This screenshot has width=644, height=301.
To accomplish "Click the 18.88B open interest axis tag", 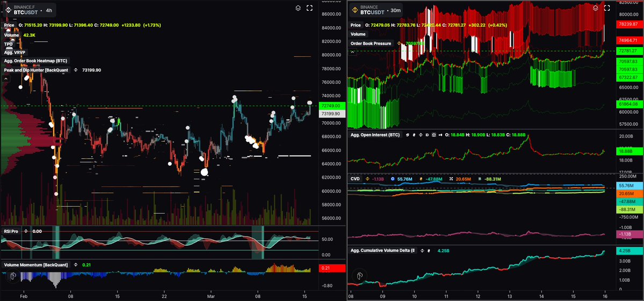I will pos(629,151).
